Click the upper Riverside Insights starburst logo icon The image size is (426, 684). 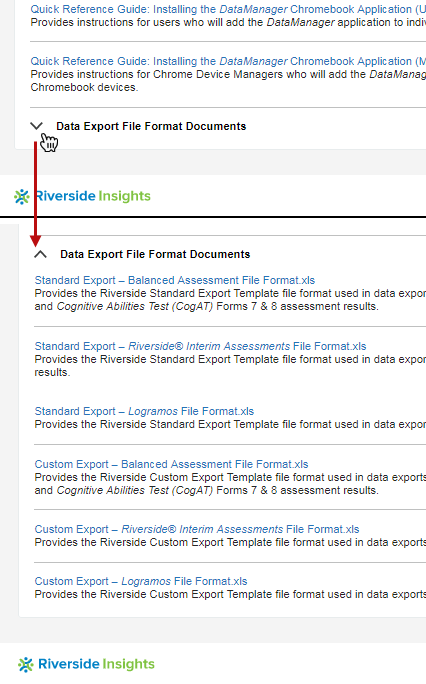pyautogui.click(x=21, y=197)
